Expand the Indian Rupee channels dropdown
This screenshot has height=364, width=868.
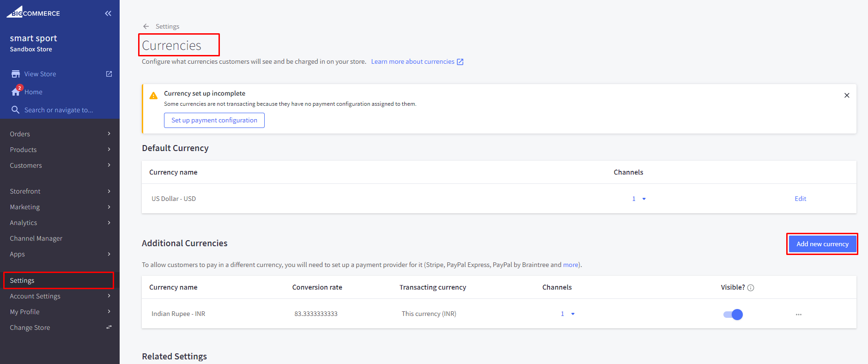point(572,314)
